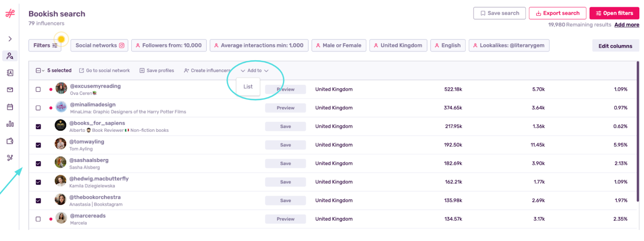The height and width of the screenshot is (241, 644).
Task: Open the United Kingdom filter chip
Action: tap(398, 46)
